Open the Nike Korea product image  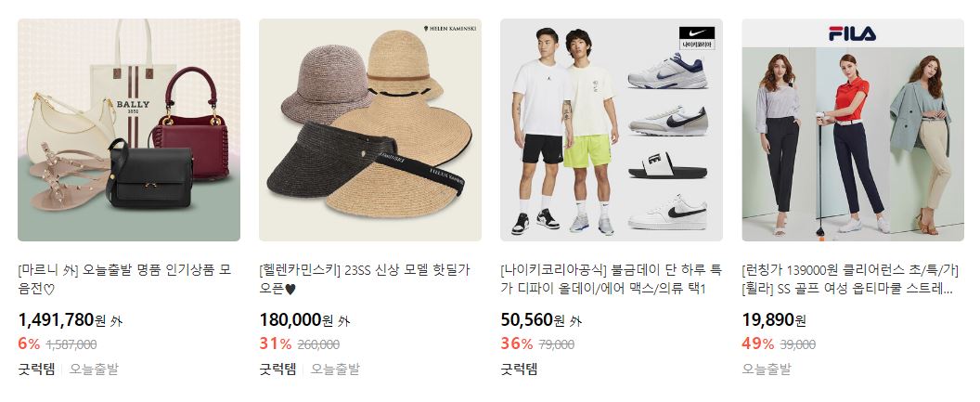click(612, 130)
